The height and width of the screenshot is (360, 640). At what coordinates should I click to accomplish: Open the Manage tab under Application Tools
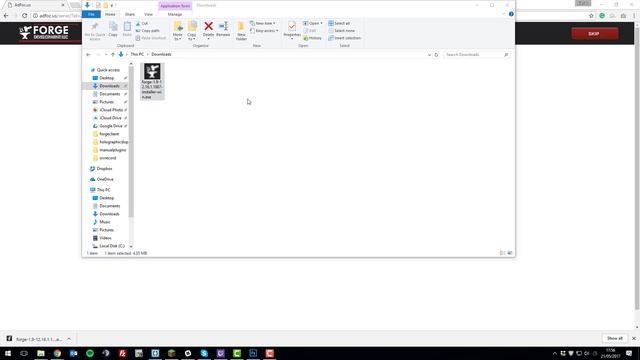pos(175,14)
